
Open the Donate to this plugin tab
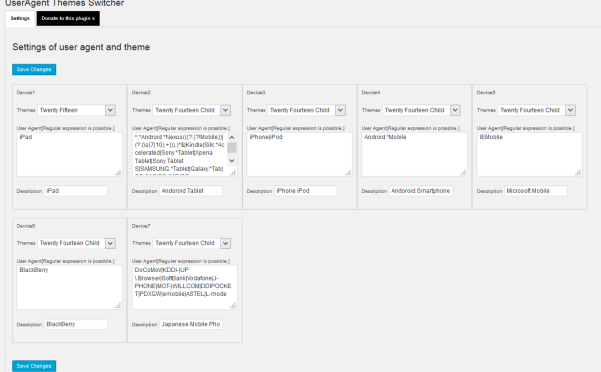68,18
